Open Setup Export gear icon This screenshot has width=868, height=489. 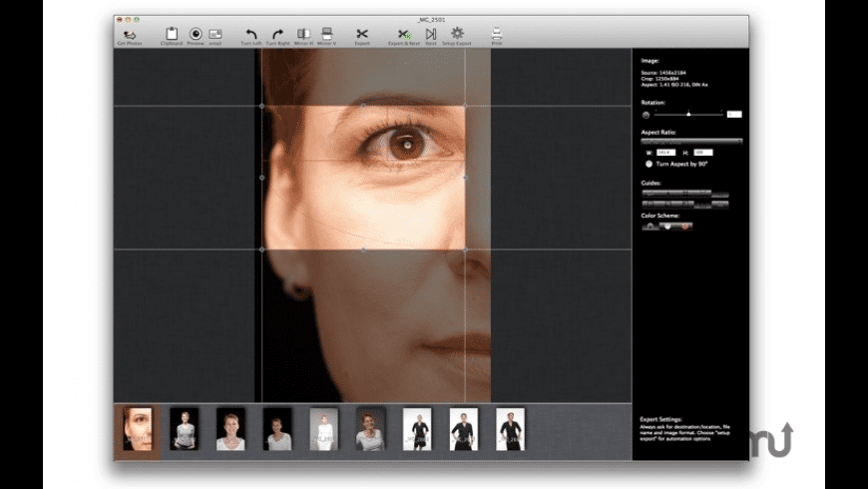pyautogui.click(x=457, y=33)
